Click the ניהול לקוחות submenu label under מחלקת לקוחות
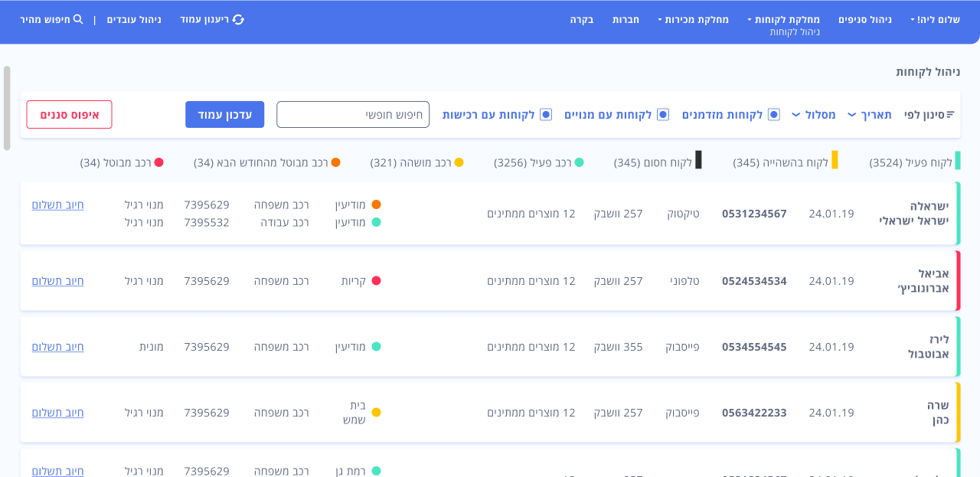980x477 pixels. pos(795,32)
